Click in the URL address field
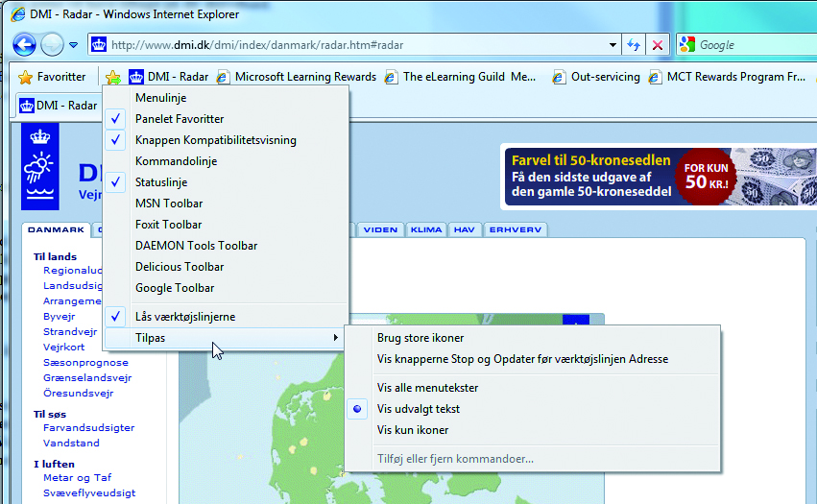The height and width of the screenshot is (504, 817). tap(355, 45)
